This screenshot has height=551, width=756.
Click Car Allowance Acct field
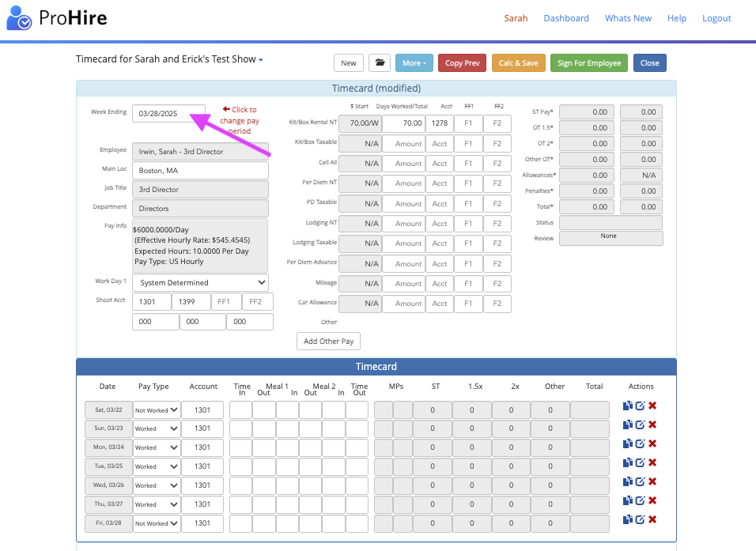point(440,304)
